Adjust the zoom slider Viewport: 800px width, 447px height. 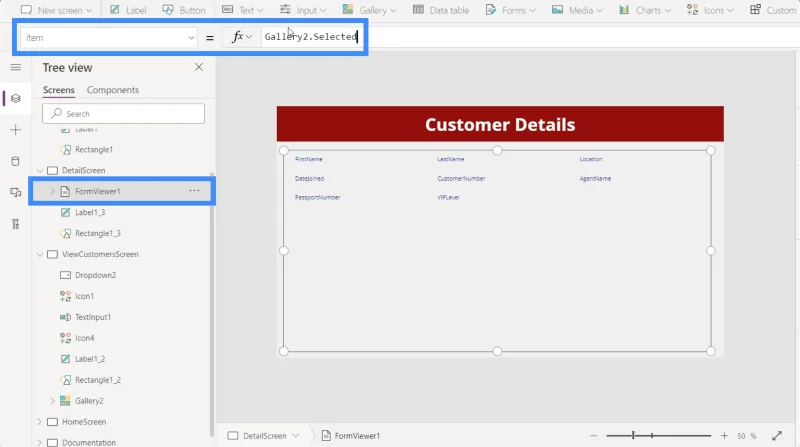click(659, 436)
